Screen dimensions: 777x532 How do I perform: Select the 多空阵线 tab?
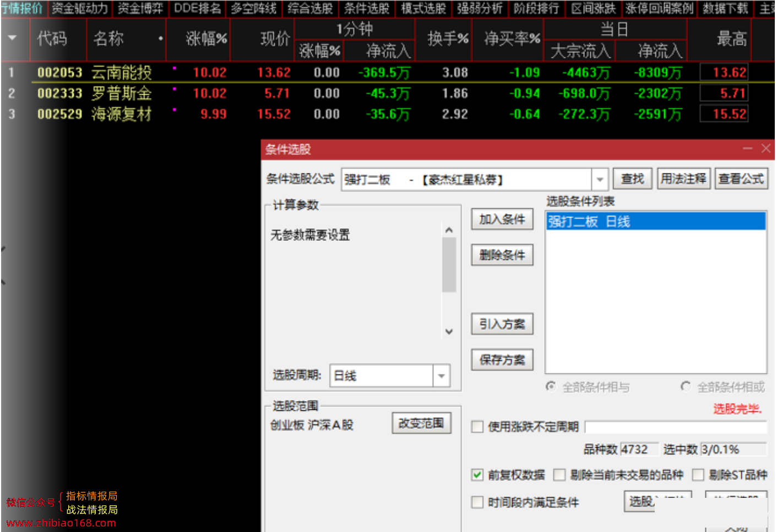[254, 8]
